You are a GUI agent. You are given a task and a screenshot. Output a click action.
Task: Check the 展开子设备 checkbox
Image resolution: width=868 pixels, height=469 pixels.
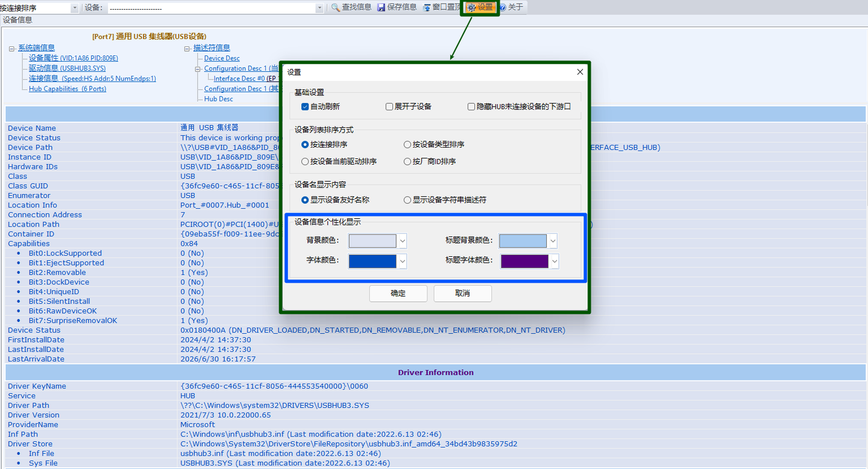[x=389, y=107]
